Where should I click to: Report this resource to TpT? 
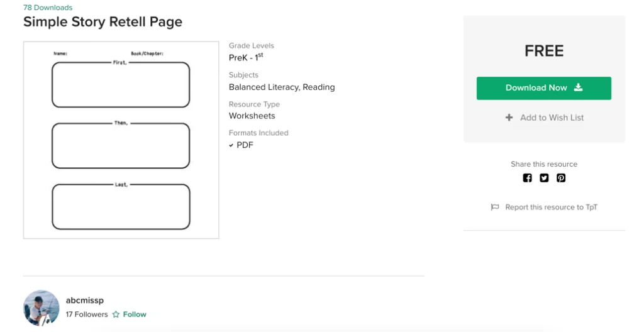(x=551, y=207)
